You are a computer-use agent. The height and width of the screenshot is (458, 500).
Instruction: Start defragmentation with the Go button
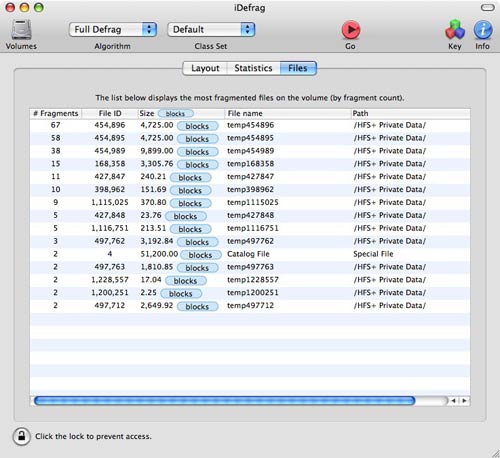[x=351, y=30]
